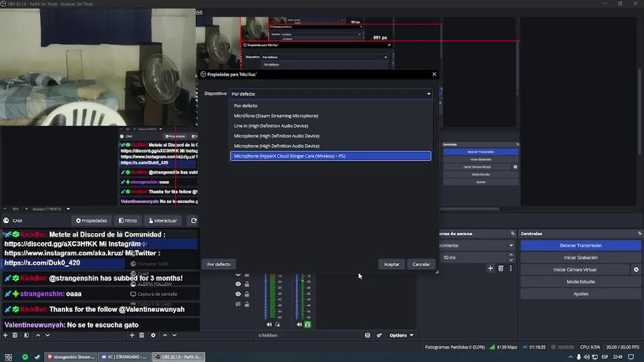Toggle monitoring headphones on first mixer channel

(277, 325)
